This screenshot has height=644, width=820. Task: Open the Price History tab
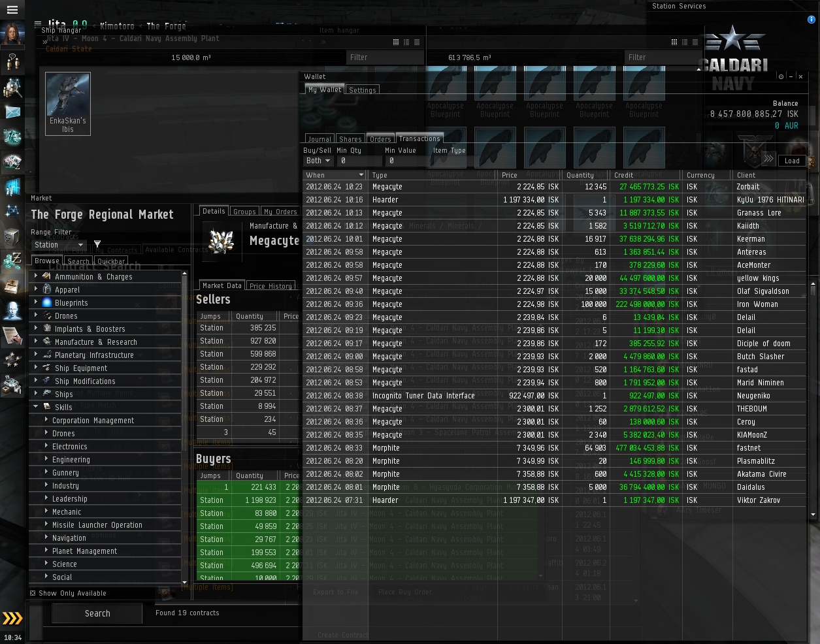pyautogui.click(x=271, y=286)
